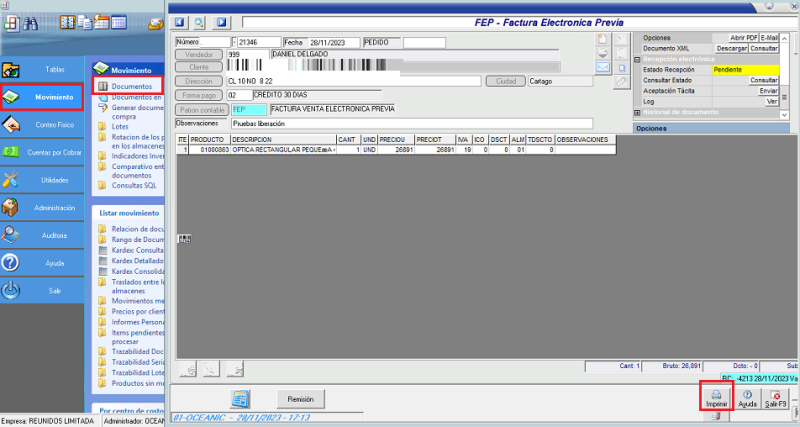Click the search magnifier toolbar button
The width and height of the screenshot is (800, 427).
click(x=199, y=21)
